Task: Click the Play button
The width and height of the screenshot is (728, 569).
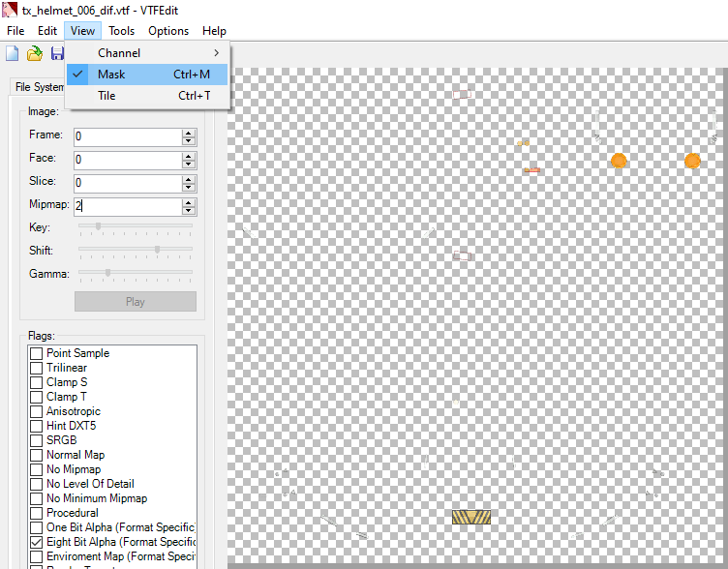Action: [x=136, y=302]
